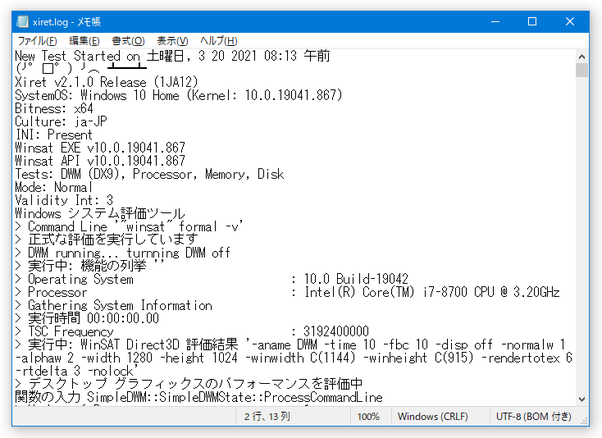The width and height of the screenshot is (602, 438).
Task: Click the value '3192400000'
Action: [x=336, y=332]
